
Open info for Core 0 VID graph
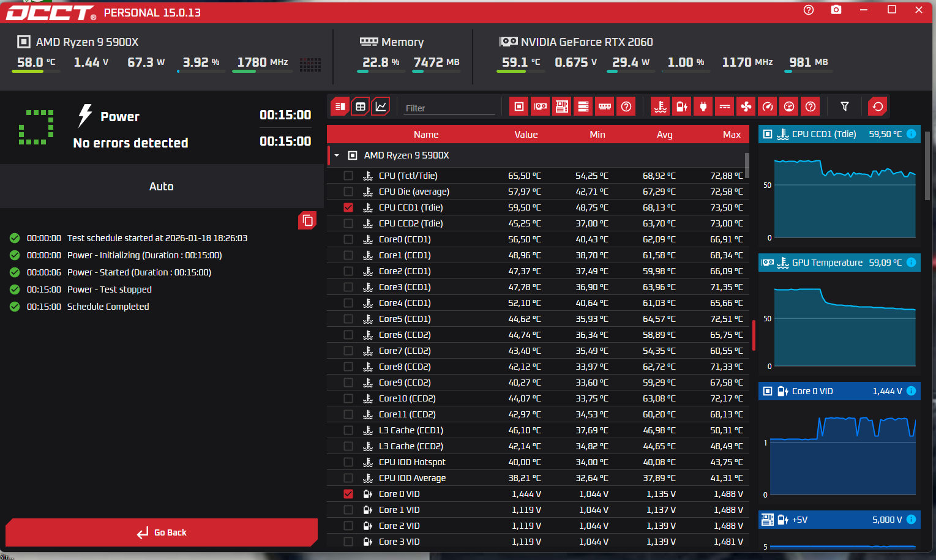pyautogui.click(x=911, y=391)
